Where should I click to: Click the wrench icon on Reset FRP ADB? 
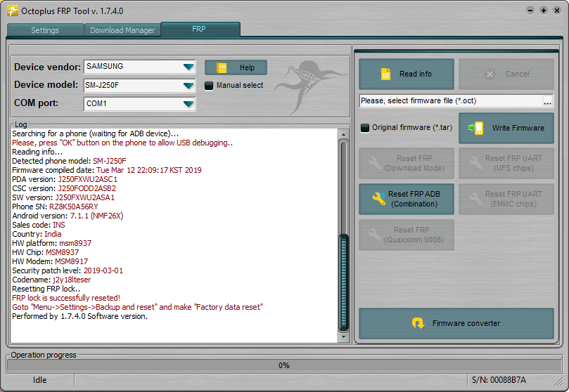(x=378, y=199)
